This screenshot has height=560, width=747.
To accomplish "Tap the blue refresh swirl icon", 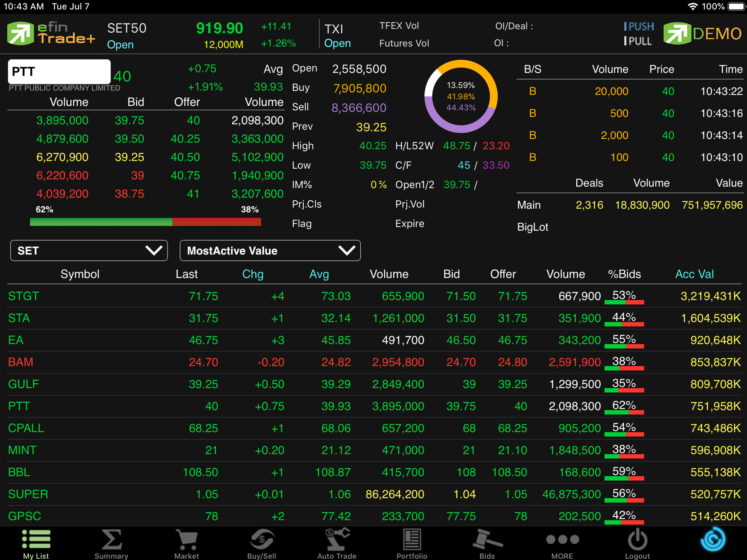I will pyautogui.click(x=713, y=539).
